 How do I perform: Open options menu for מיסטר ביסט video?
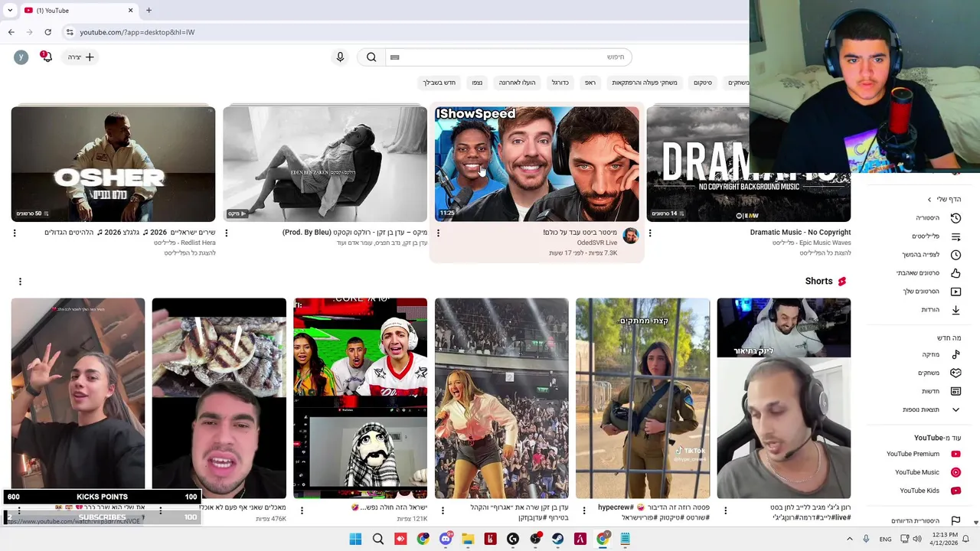tap(438, 233)
